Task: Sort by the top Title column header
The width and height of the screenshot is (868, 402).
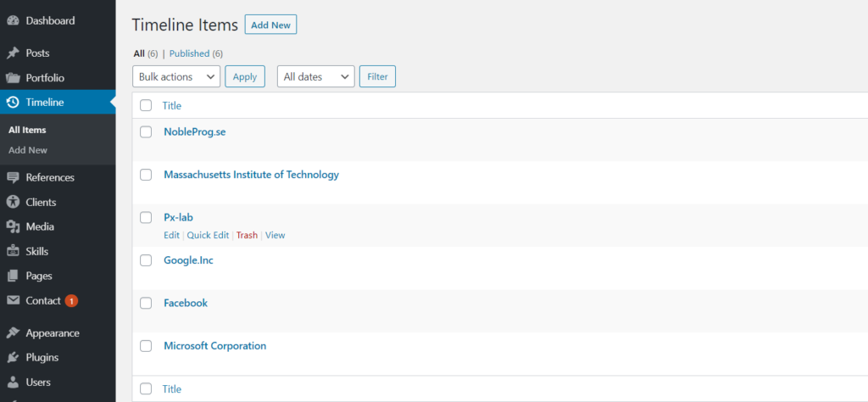Action: tap(171, 106)
